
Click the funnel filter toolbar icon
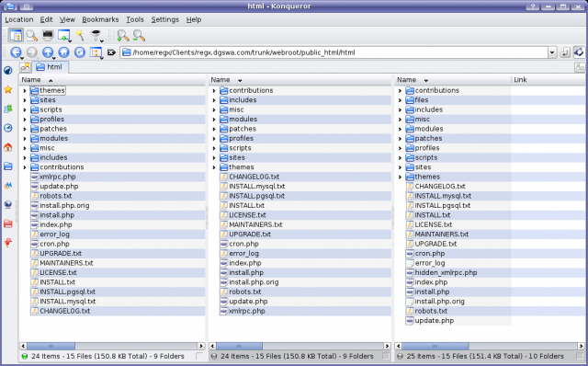click(96, 36)
